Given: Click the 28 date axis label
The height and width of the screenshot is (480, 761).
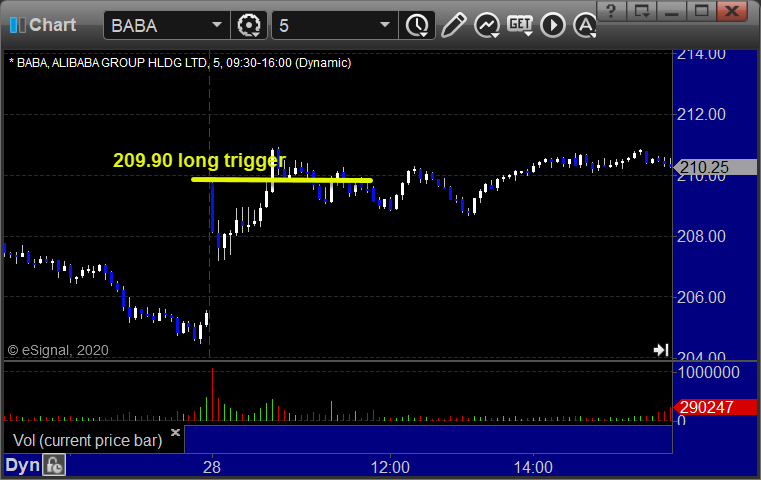Looking at the screenshot, I should tap(212, 467).
